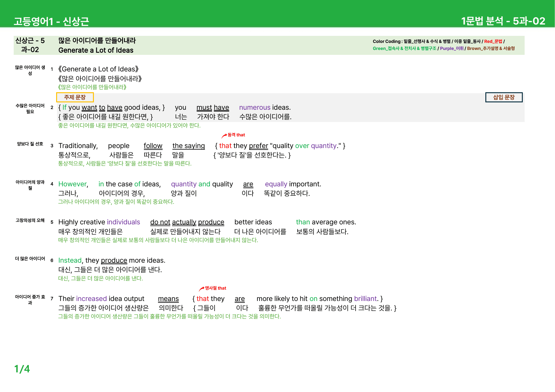Click the unit label '신상근 - 5 과-02'
This screenshot has height=392, width=555.
tap(30, 45)
